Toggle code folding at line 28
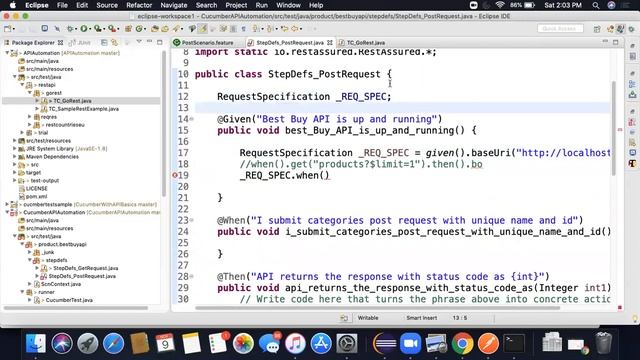640x360 pixels. pos(192,276)
